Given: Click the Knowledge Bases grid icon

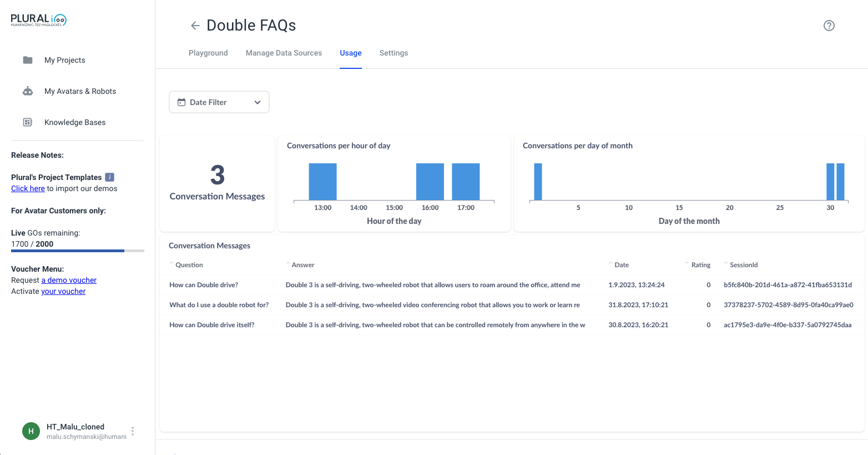Looking at the screenshot, I should pos(28,122).
